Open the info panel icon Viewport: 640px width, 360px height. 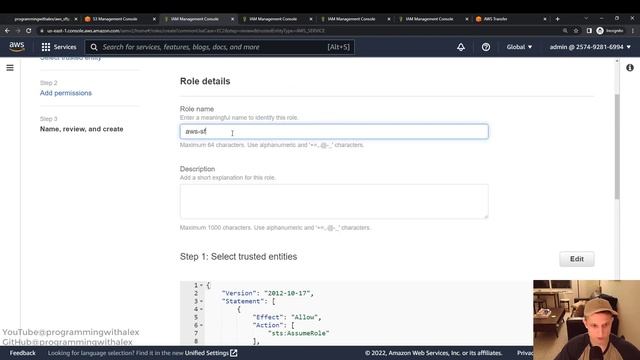(630, 68)
